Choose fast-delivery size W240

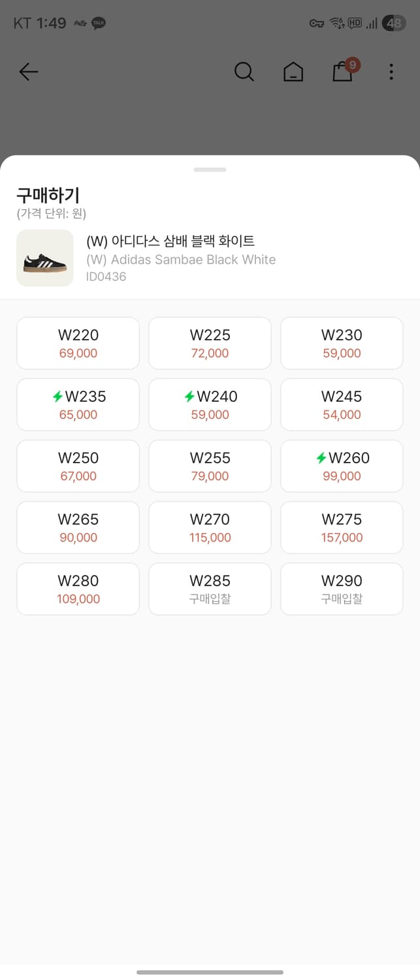point(210,404)
